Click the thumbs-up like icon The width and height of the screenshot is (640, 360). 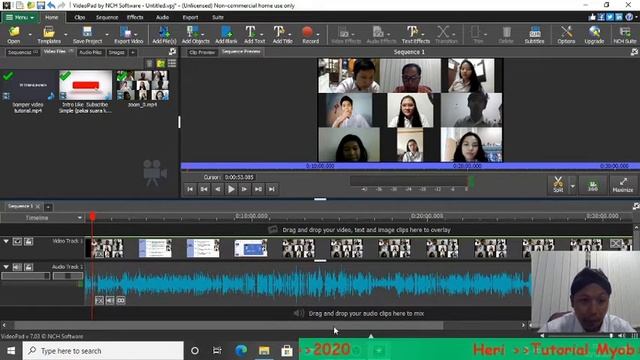pos(592,17)
